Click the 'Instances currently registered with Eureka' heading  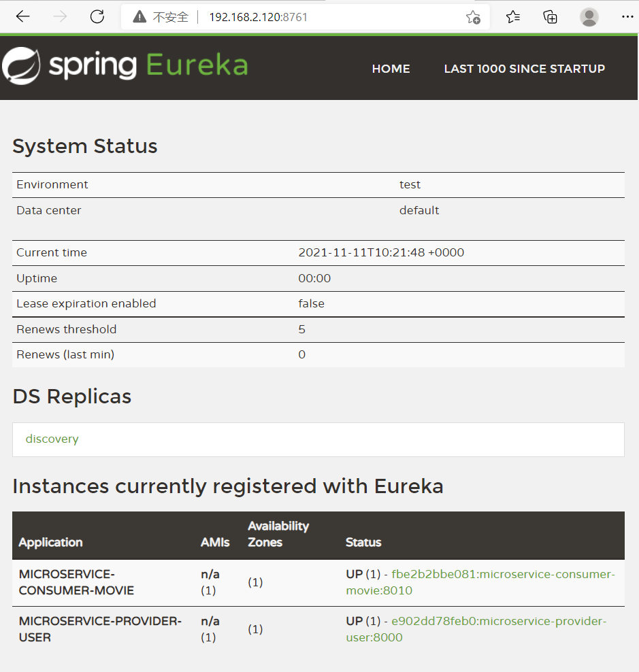click(x=228, y=486)
